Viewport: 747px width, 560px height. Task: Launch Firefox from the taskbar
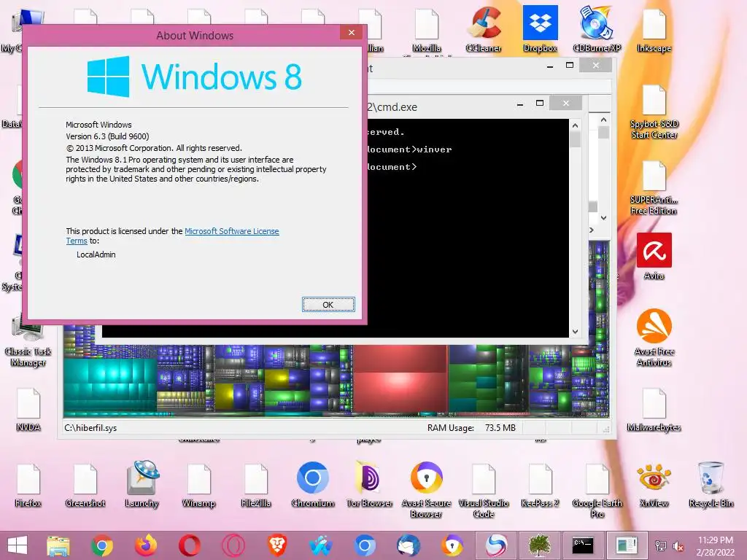tap(146, 545)
